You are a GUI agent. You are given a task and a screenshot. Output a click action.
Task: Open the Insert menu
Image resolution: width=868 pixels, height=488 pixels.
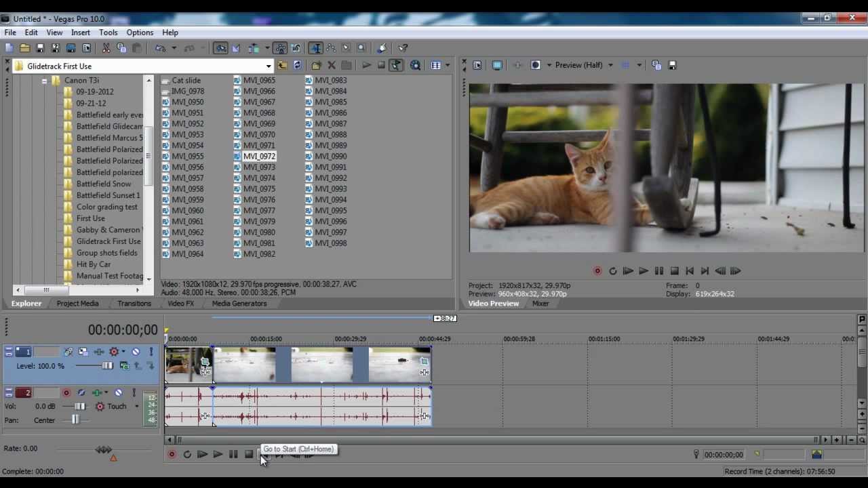pos(80,33)
